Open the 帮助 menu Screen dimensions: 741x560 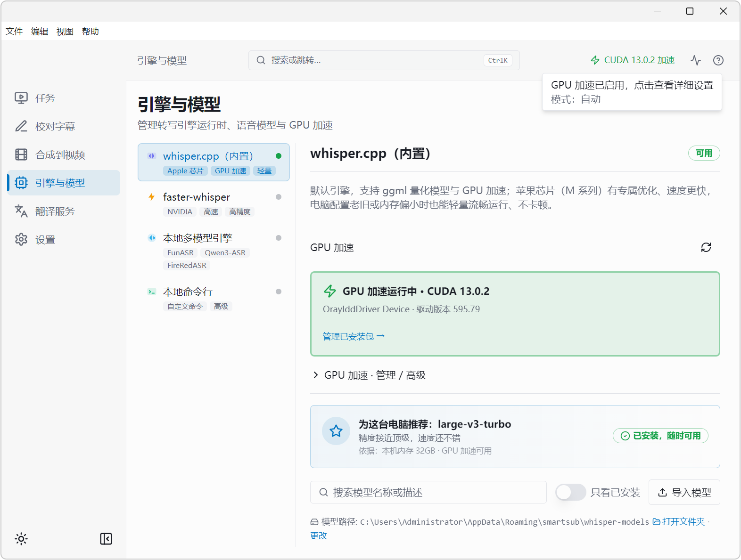pos(91,31)
